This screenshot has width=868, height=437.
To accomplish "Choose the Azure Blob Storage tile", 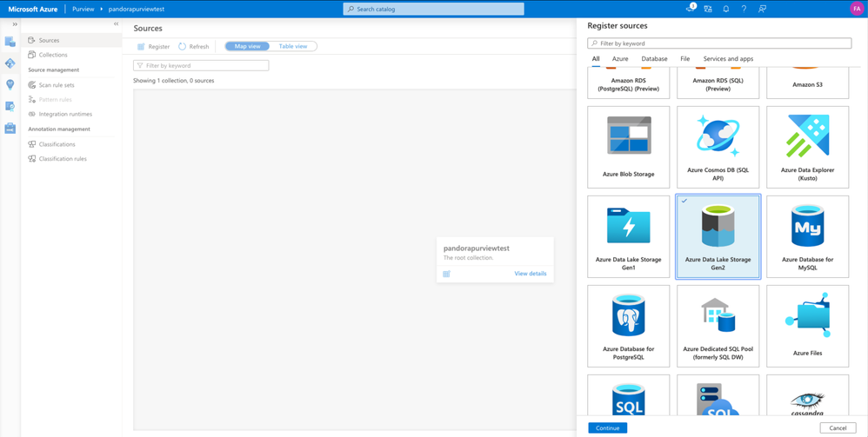I will (x=628, y=147).
